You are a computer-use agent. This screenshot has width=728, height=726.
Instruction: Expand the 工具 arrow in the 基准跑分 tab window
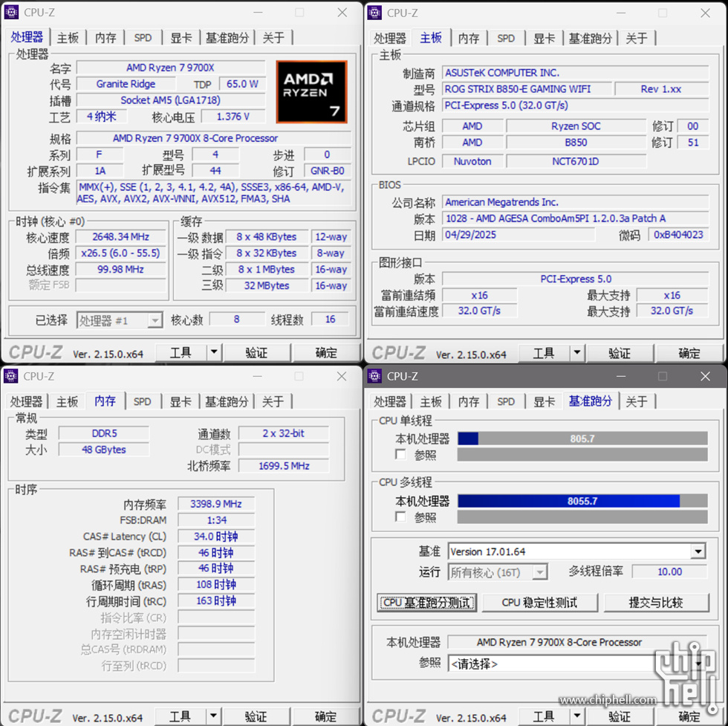[x=576, y=716]
